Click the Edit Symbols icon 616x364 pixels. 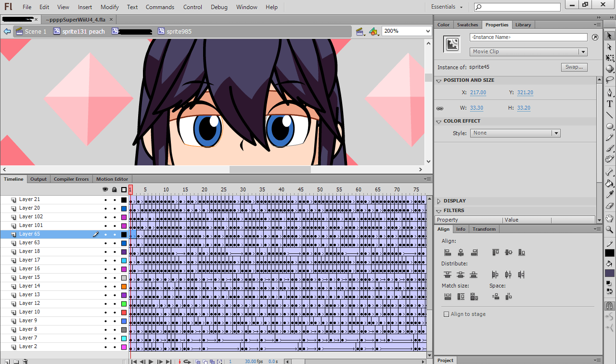click(x=374, y=31)
